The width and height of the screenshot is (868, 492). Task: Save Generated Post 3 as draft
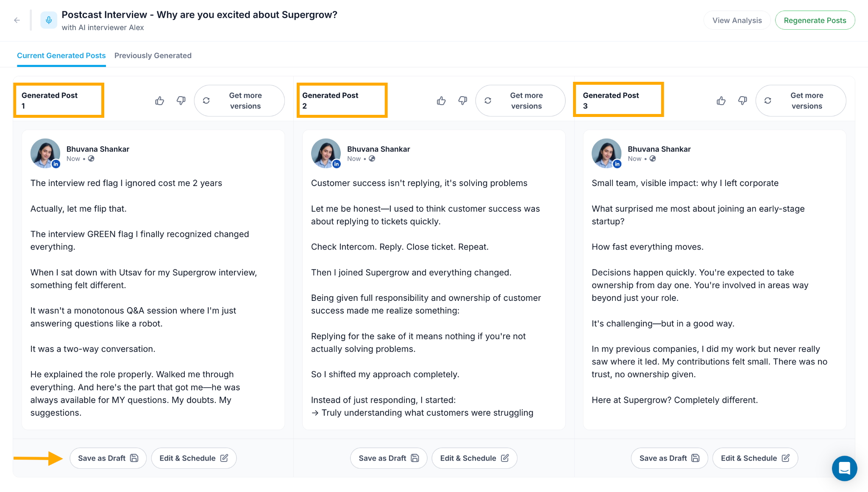point(669,458)
